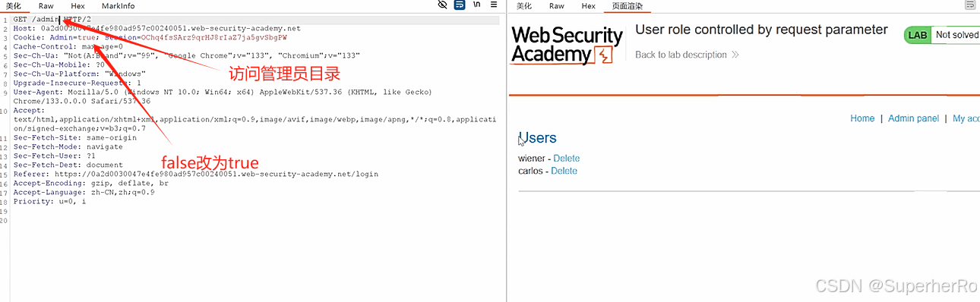Go to the Home link
980x302 pixels.
(862, 118)
